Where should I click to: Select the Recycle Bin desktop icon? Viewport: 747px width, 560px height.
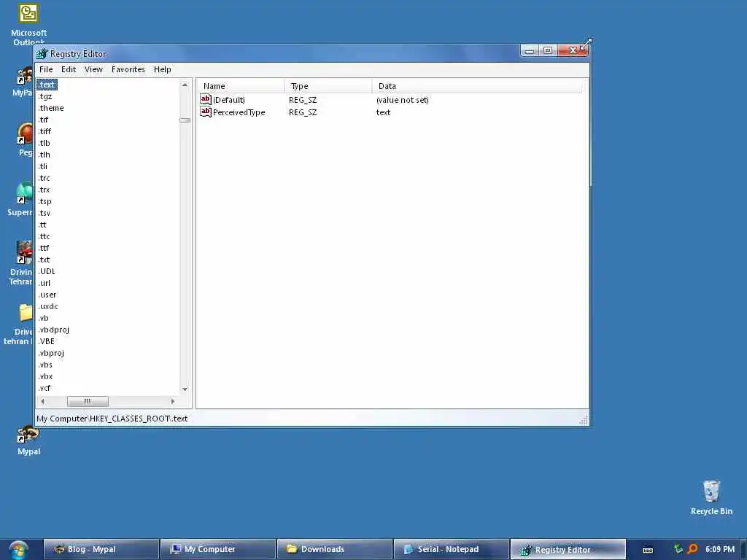[711, 491]
